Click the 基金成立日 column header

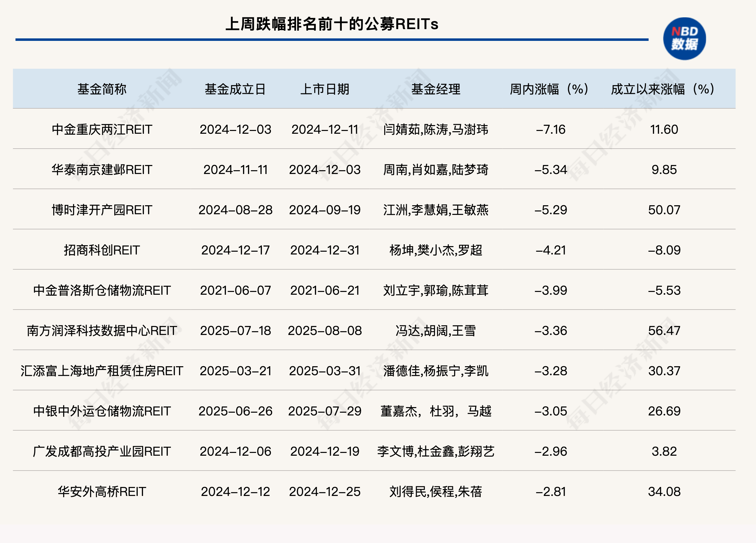point(236,89)
